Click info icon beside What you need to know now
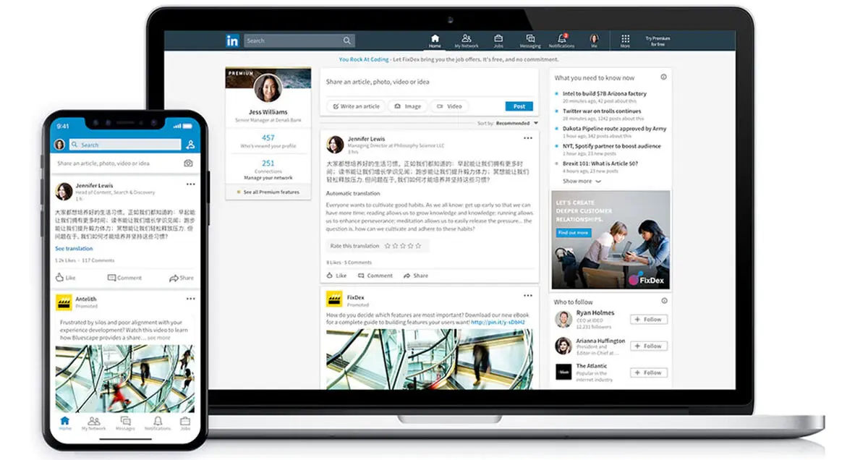 pyautogui.click(x=663, y=77)
